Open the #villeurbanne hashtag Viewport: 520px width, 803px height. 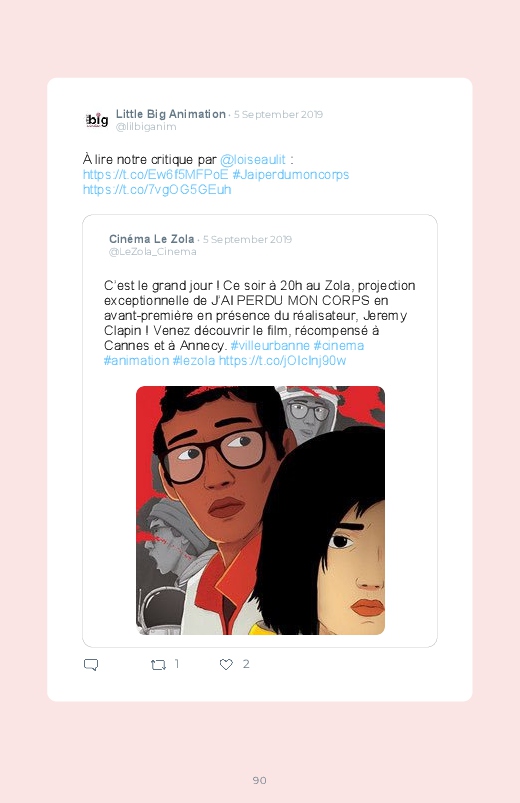[270, 346]
